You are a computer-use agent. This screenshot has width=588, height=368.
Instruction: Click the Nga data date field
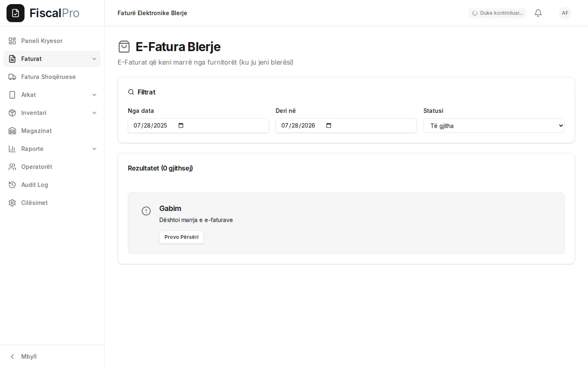[198, 126]
